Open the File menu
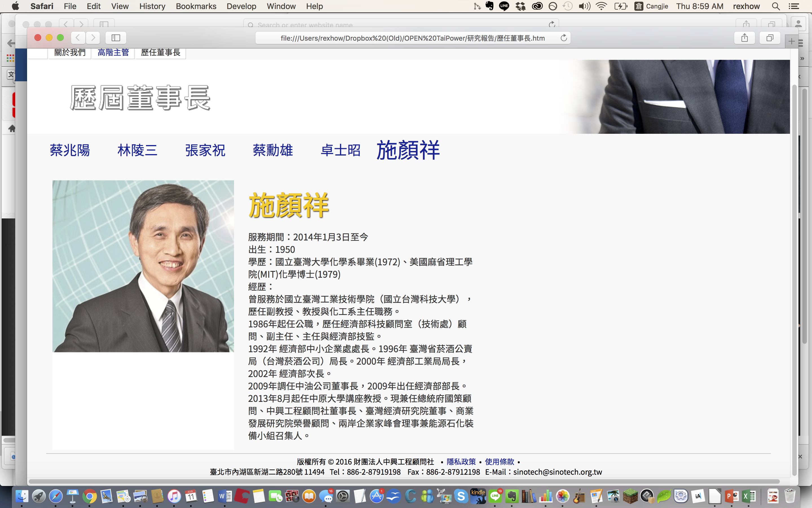Viewport: 812px width, 508px height. point(70,6)
